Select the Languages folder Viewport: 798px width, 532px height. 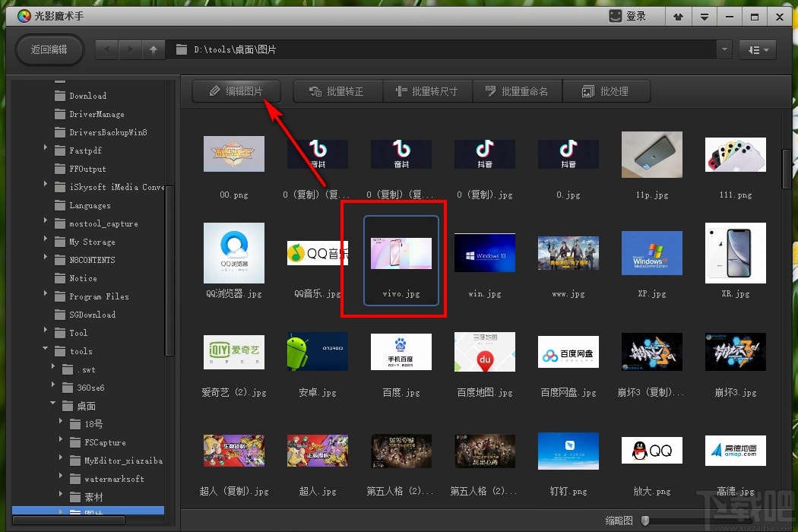click(82, 206)
